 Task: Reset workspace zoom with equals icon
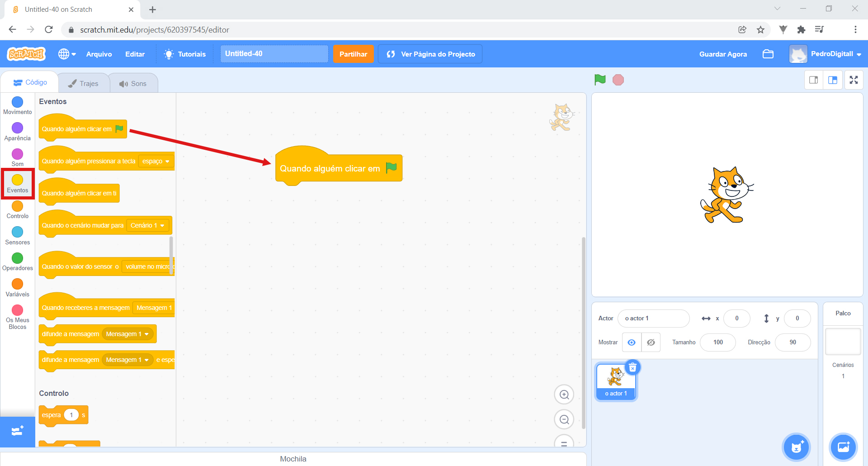pos(564,442)
